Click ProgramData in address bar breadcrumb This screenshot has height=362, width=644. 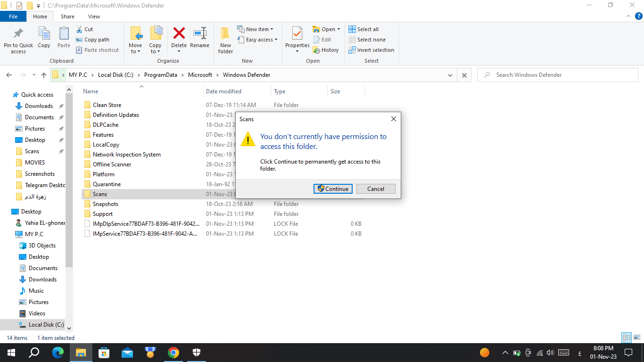click(x=161, y=75)
